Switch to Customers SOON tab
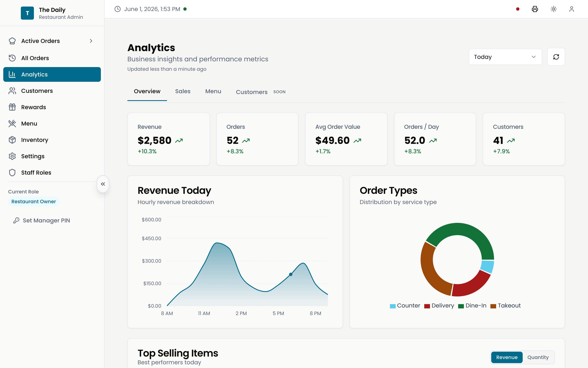 point(261,92)
